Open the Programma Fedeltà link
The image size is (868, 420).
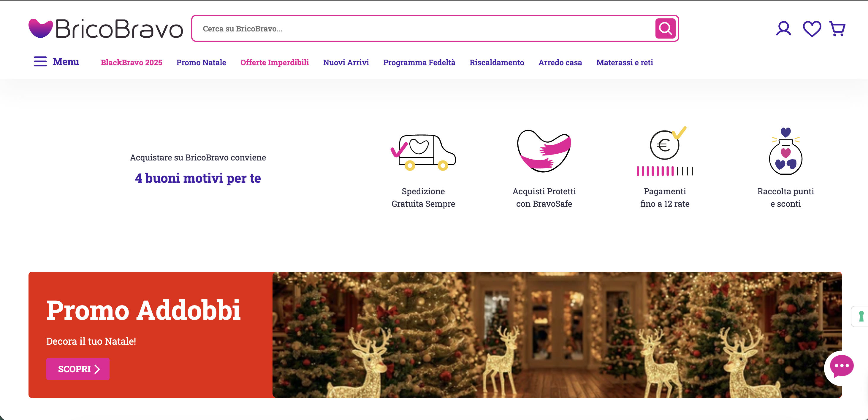(x=419, y=62)
